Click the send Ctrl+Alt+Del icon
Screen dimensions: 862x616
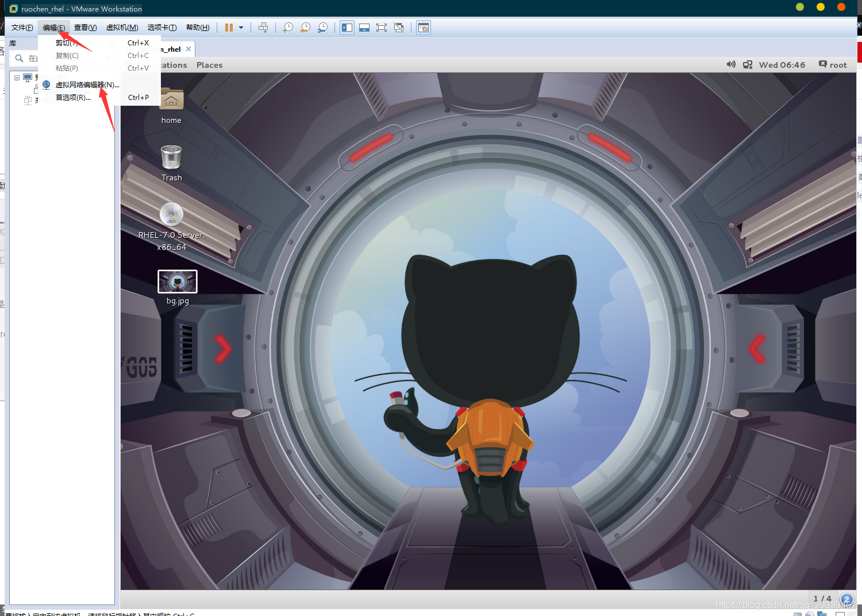[x=263, y=28]
